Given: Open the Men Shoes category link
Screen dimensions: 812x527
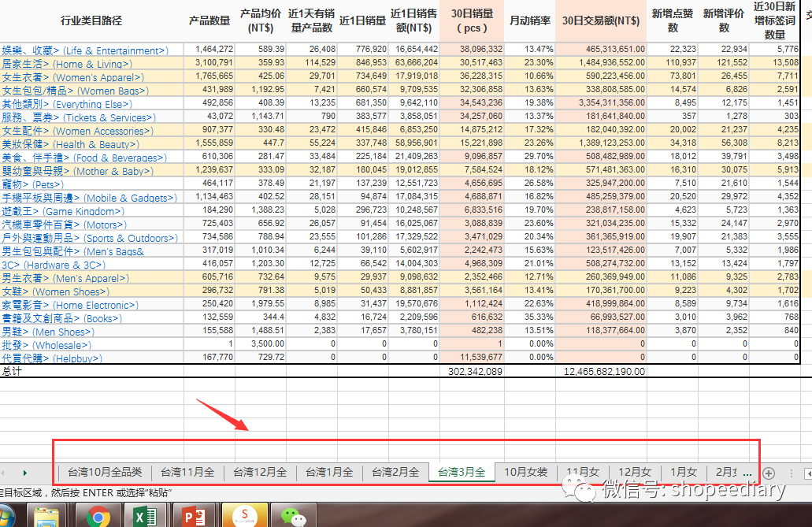Looking at the screenshot, I should click(x=48, y=332).
